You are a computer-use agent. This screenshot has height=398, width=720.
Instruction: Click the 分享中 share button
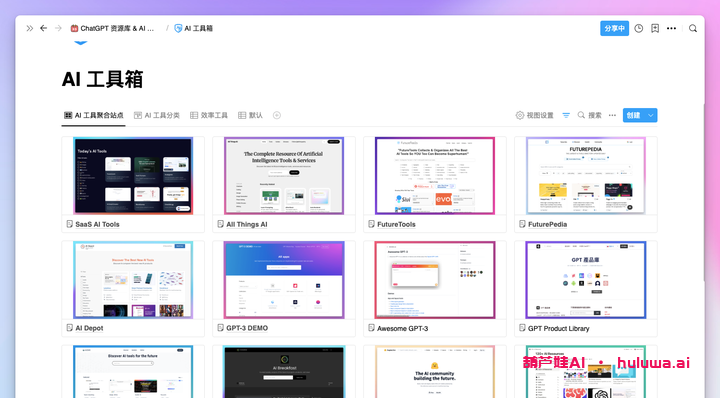coord(614,28)
